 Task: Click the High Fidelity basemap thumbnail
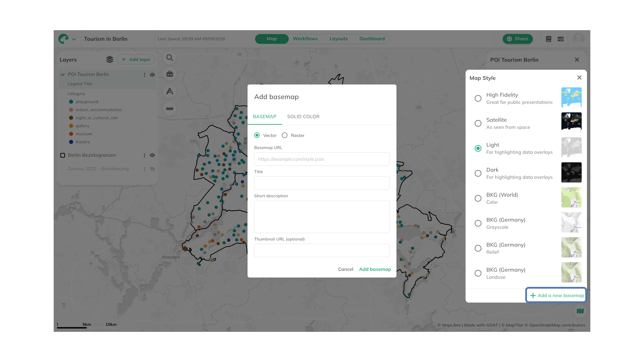pyautogui.click(x=571, y=97)
